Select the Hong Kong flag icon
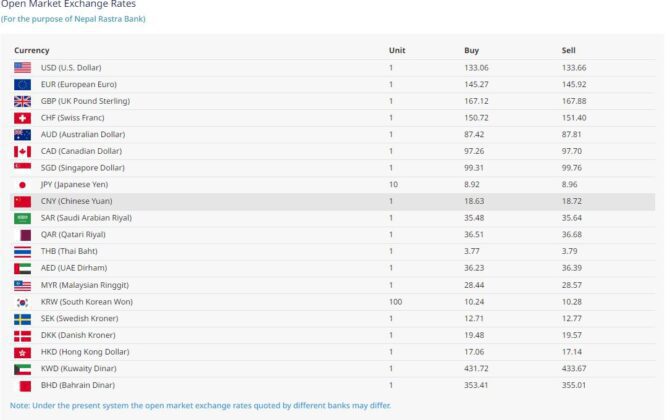This screenshot has width=670, height=420. 22,352
